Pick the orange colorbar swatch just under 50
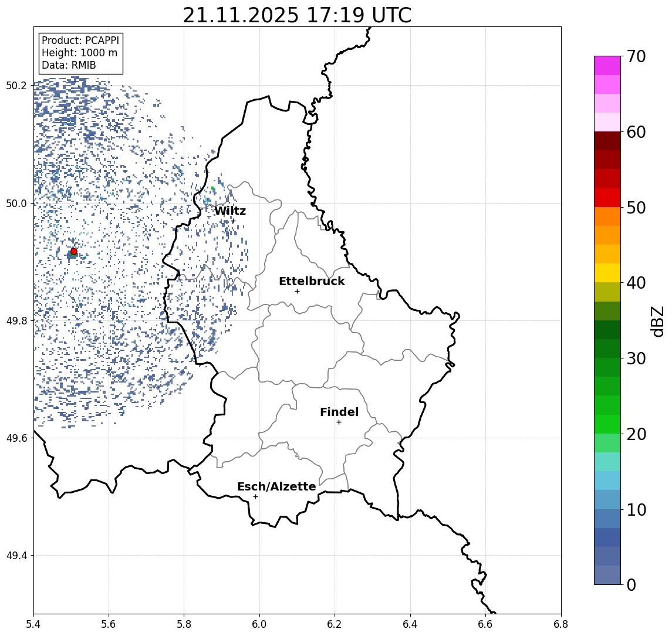 pos(607,216)
